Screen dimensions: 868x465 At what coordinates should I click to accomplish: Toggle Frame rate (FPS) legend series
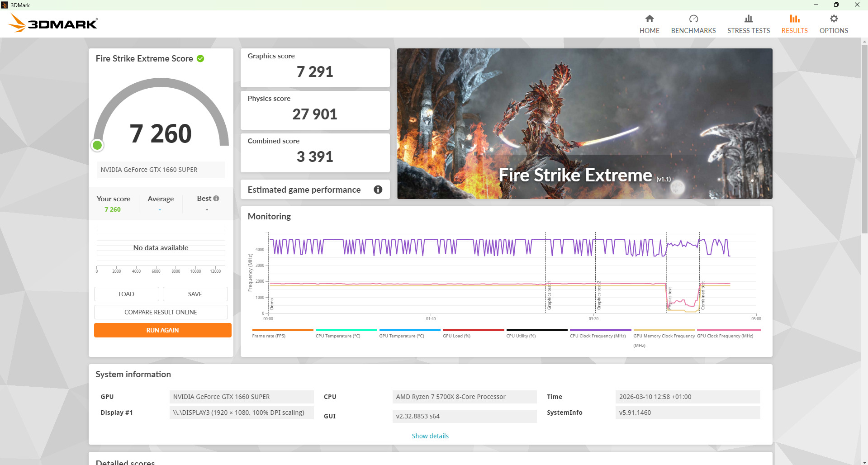click(269, 336)
